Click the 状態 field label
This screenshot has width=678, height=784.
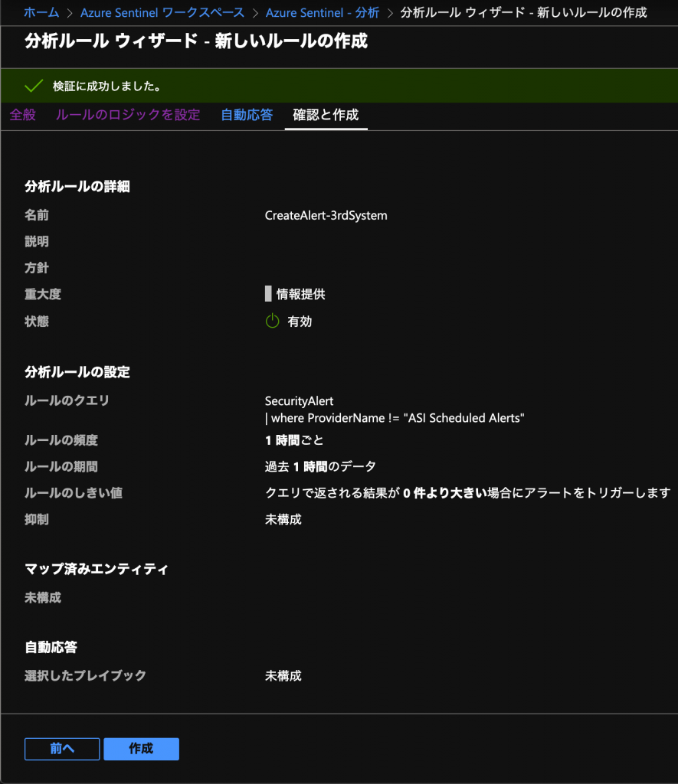click(37, 322)
